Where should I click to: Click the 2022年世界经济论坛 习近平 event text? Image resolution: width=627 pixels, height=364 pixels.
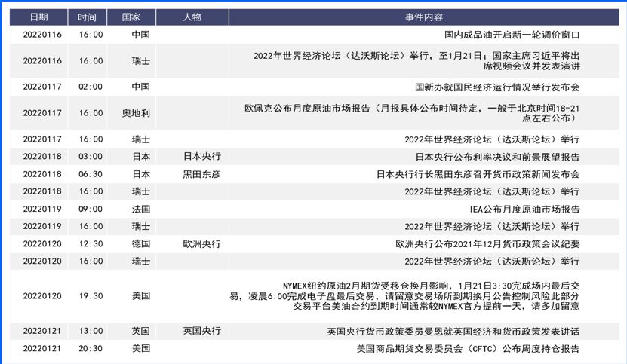(416, 61)
